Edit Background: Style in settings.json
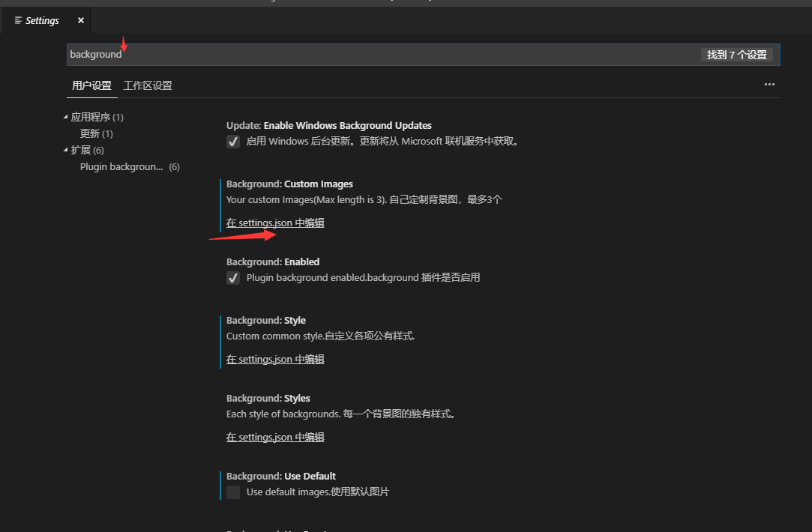The image size is (812, 532). pos(274,359)
